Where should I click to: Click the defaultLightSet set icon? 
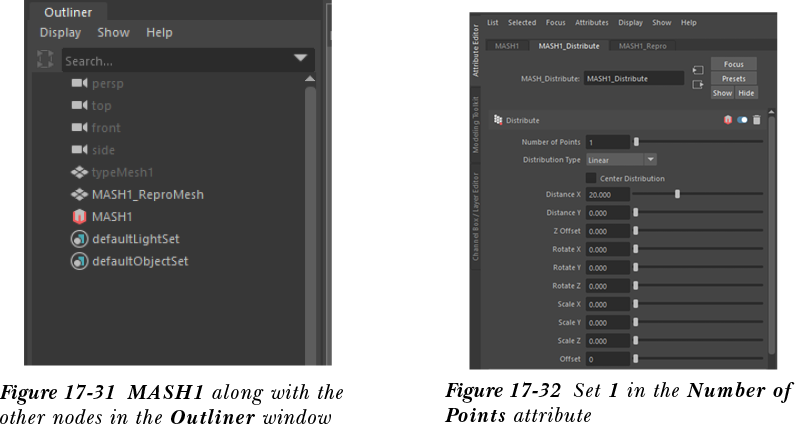coord(79,239)
